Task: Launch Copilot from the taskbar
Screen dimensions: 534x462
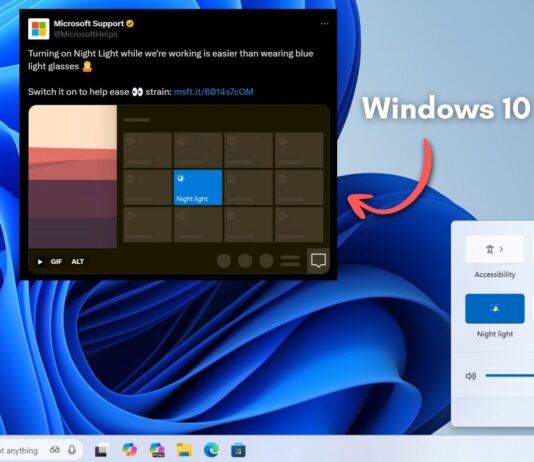Action: tap(129, 449)
